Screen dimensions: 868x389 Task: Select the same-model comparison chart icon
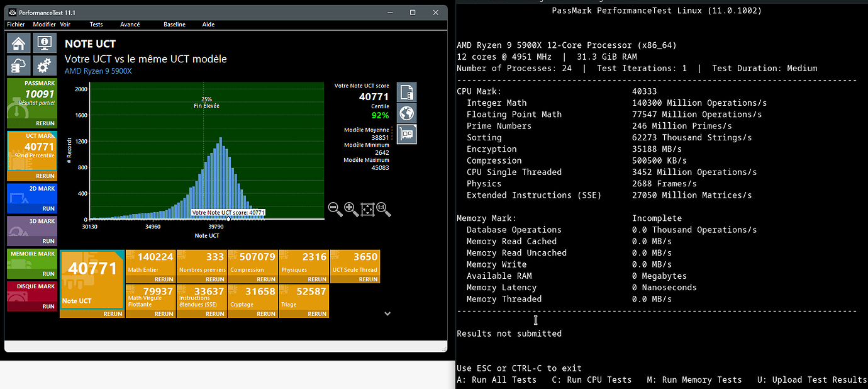tap(406, 93)
